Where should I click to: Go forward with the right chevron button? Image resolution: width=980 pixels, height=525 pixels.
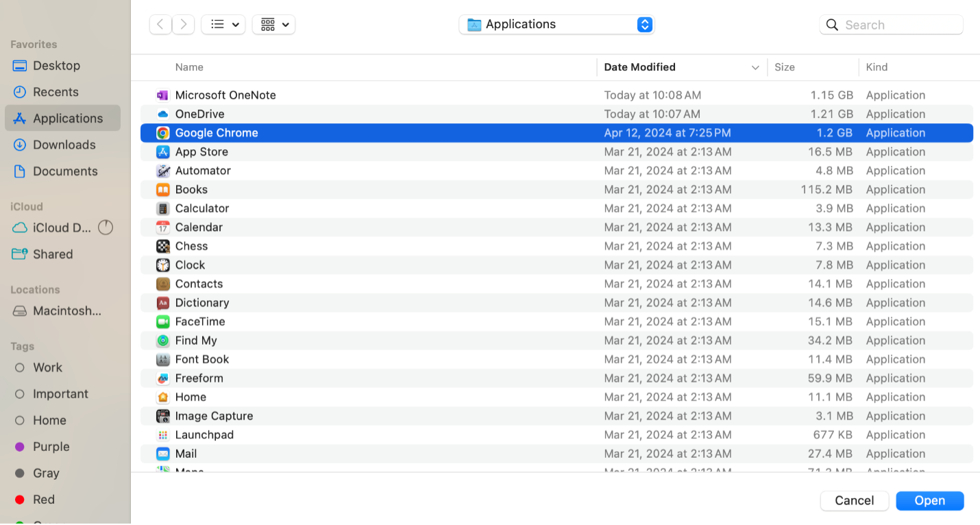pos(183,25)
